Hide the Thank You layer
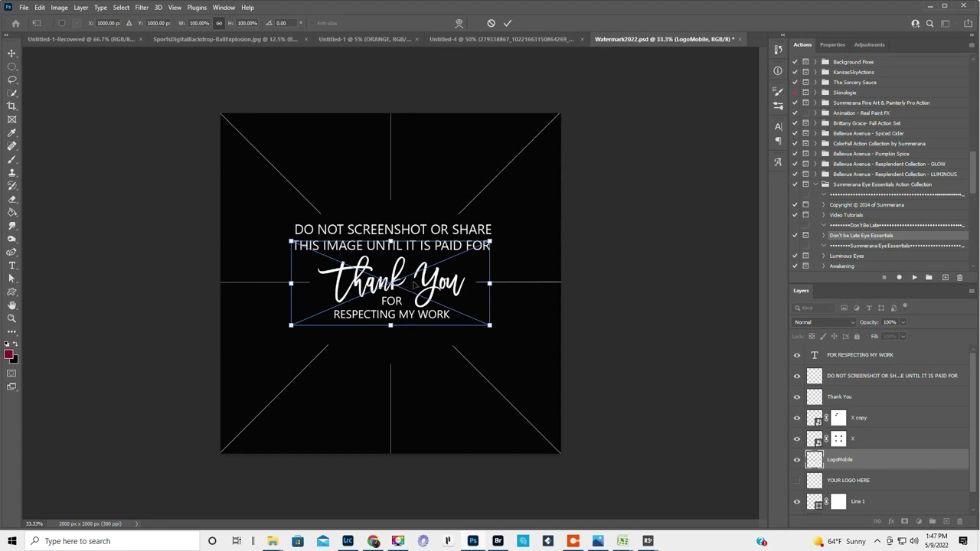The width and height of the screenshot is (980, 551). click(x=796, y=396)
